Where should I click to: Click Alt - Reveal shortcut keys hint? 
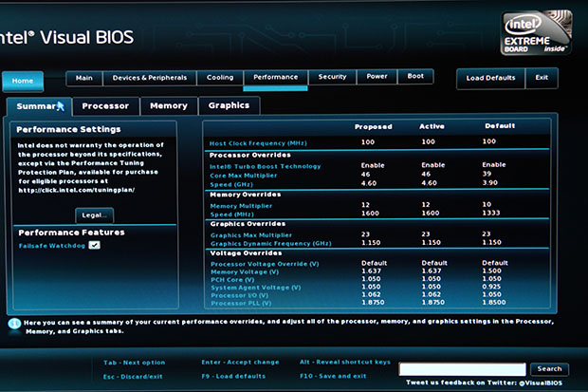click(345, 362)
